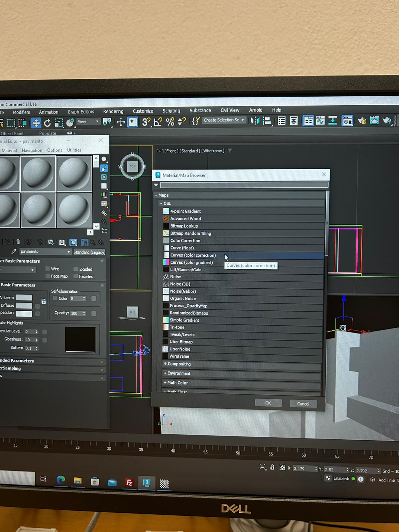Open the Arnold menu

point(256,110)
